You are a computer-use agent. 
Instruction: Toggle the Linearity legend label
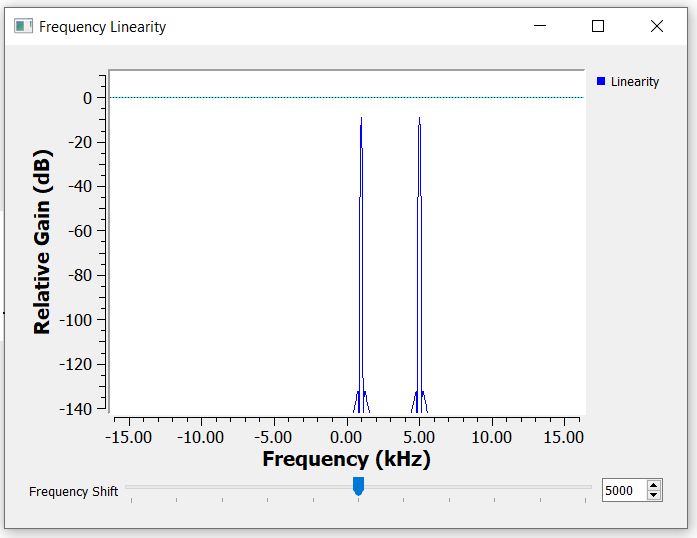click(634, 82)
